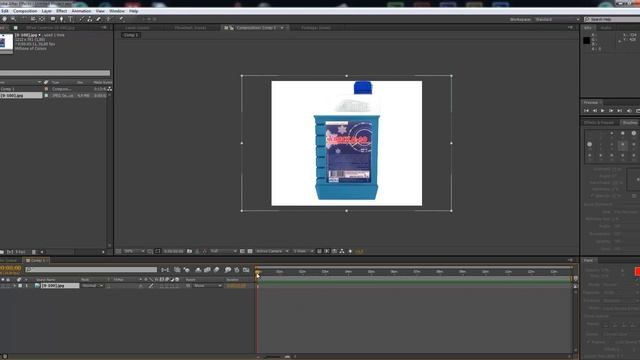The width and height of the screenshot is (640, 360).
Task: Toggle audio mute in Preview panel
Action: coord(629,111)
